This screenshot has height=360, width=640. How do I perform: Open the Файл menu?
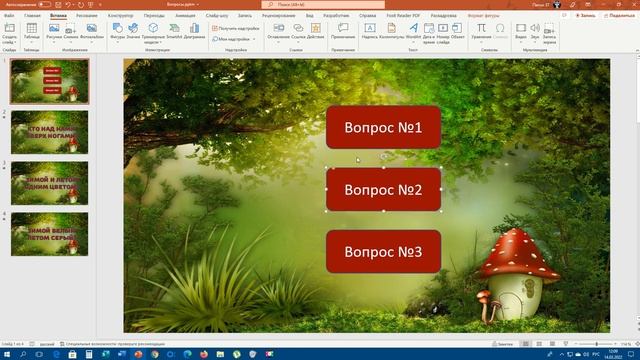pos(9,16)
